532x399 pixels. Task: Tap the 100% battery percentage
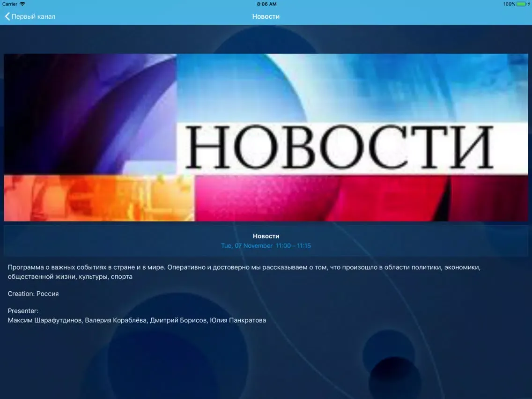coord(509,4)
